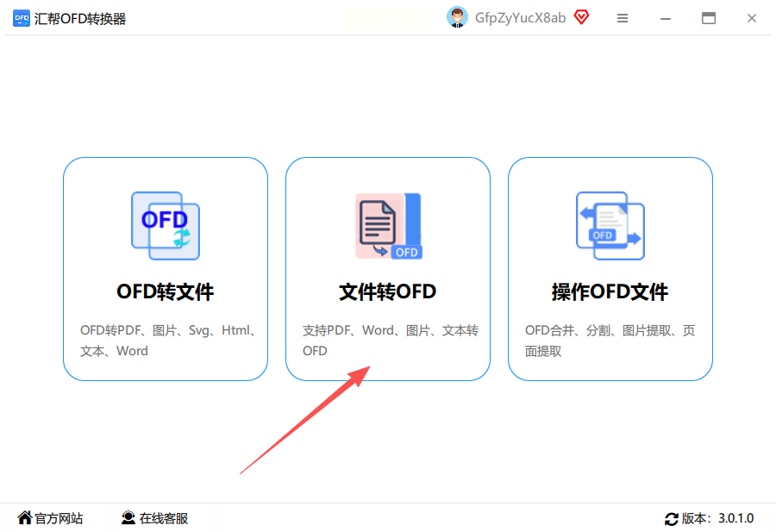Select the 文件转OFD document icon

click(x=389, y=226)
